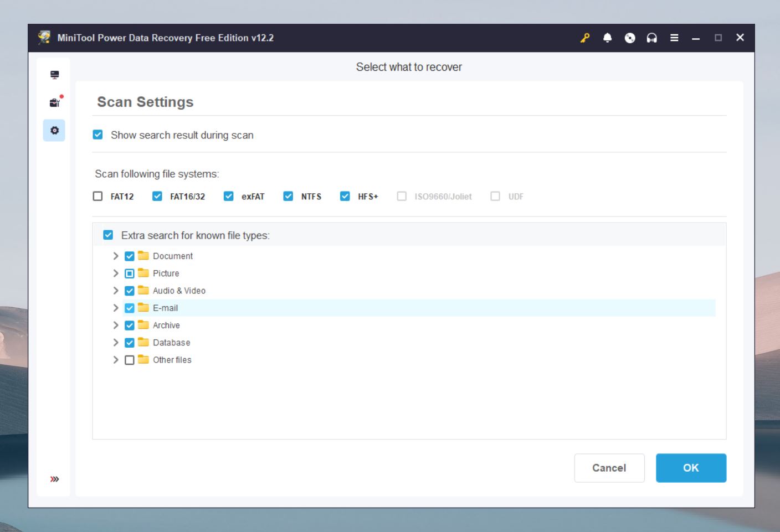The width and height of the screenshot is (780, 532).
Task: Open the notification bell icon
Action: (607, 38)
